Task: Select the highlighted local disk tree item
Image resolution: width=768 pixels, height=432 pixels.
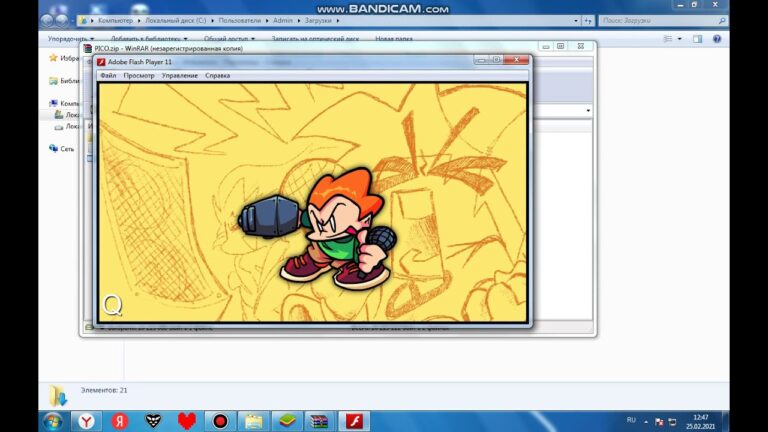Action: [67, 115]
